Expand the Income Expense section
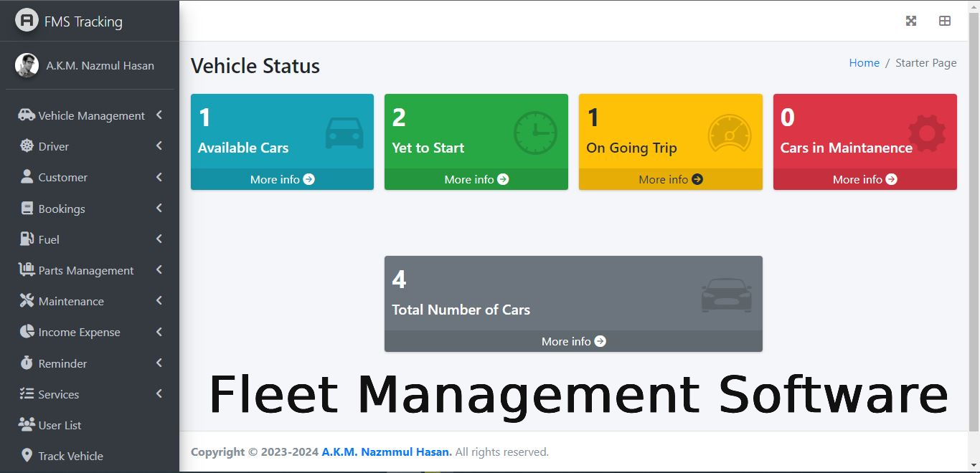 pos(159,332)
